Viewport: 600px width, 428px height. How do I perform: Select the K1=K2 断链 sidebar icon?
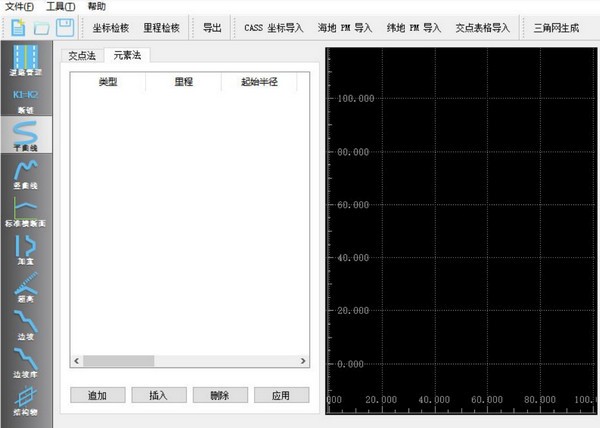click(x=26, y=102)
